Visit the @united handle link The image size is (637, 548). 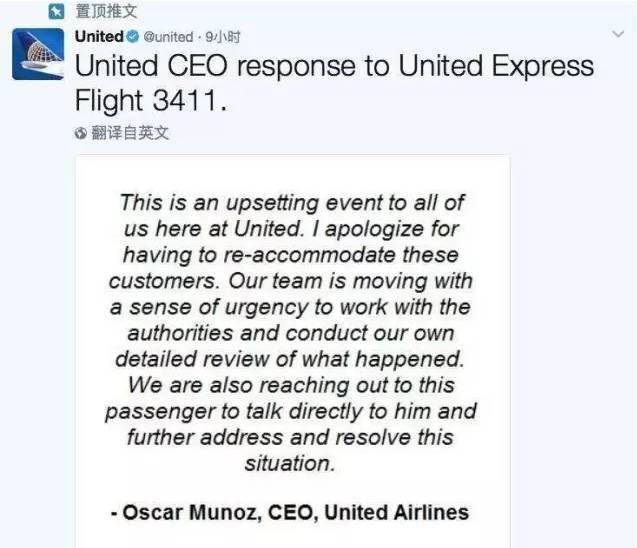coord(168,37)
